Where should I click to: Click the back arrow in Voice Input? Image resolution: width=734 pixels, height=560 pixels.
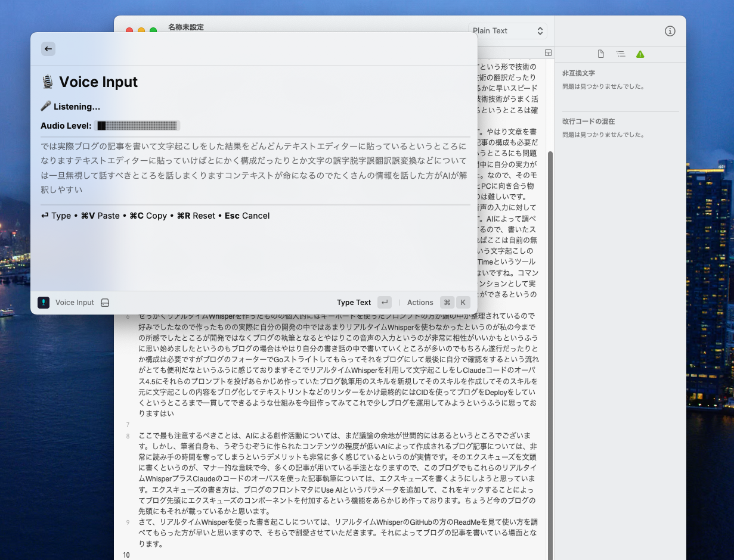click(x=48, y=49)
